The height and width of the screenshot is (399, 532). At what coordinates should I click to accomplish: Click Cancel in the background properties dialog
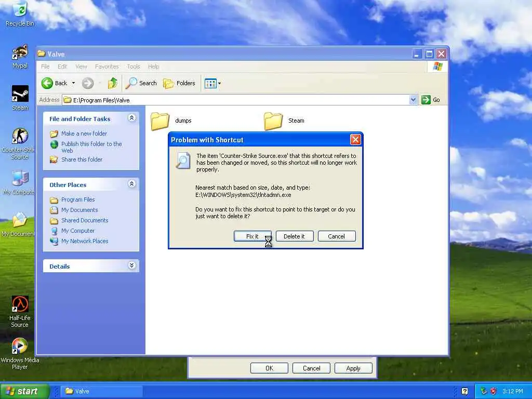[x=311, y=368]
